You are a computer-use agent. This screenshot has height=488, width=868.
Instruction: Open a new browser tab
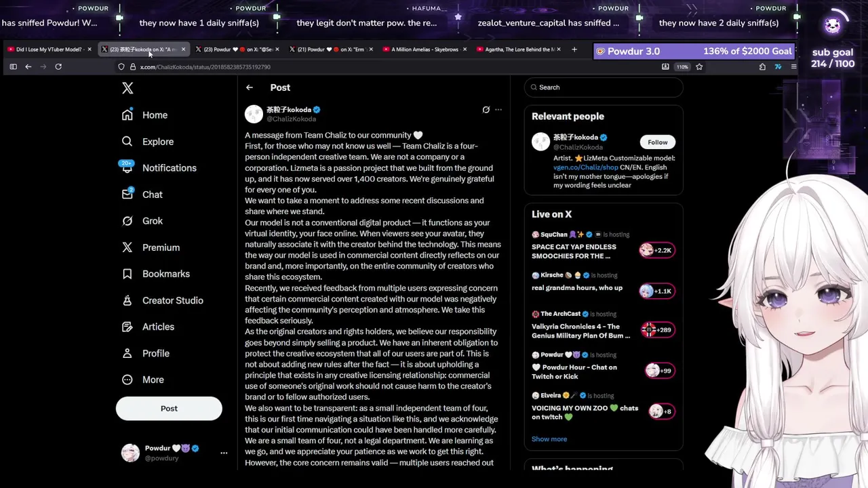[x=574, y=49]
